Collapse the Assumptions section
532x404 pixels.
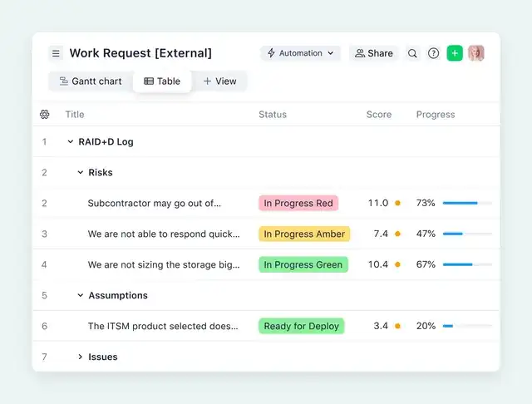81,295
